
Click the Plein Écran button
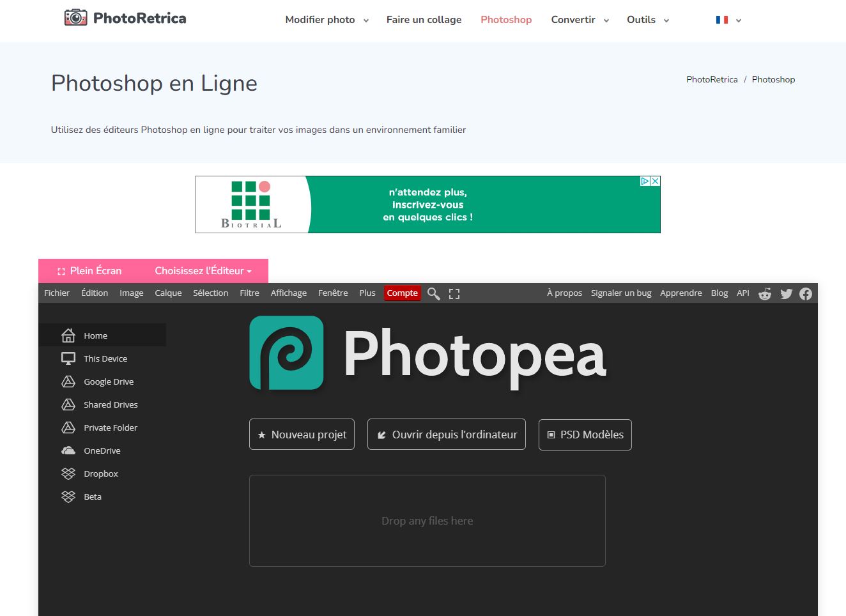89,270
